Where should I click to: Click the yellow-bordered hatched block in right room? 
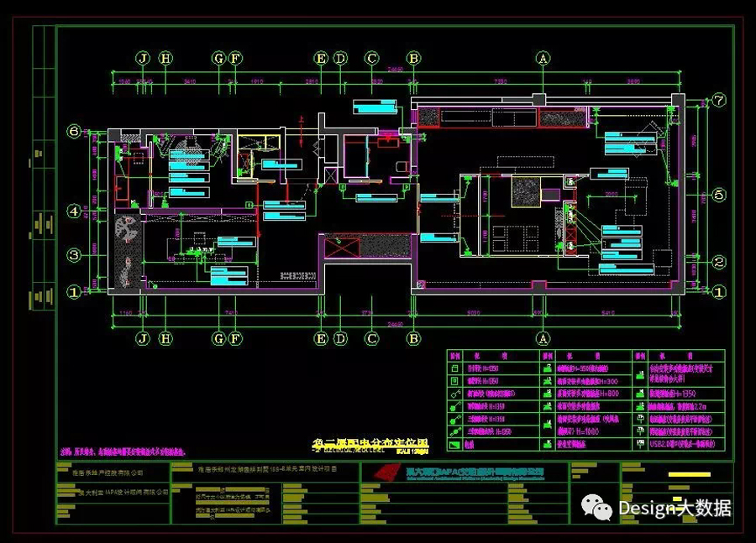pyautogui.click(x=528, y=191)
